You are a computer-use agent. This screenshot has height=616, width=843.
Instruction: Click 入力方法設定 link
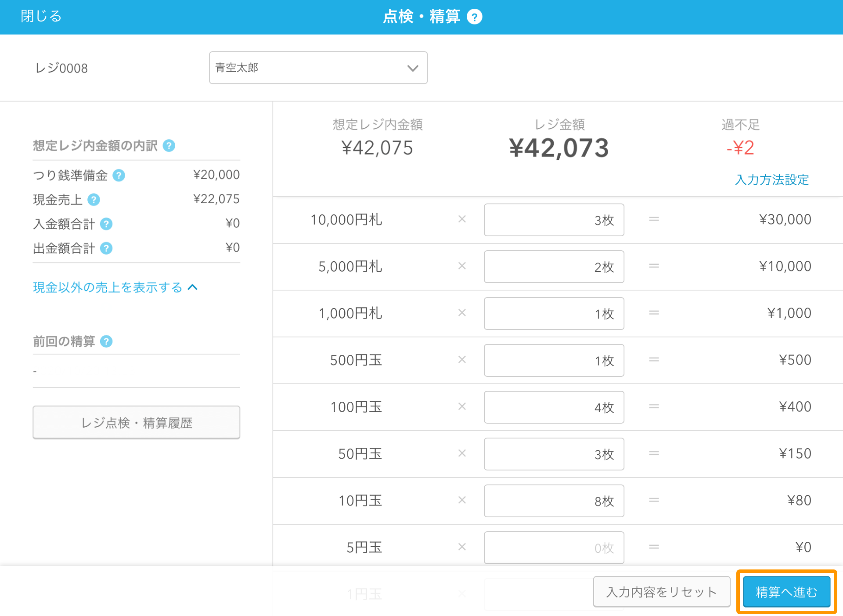[772, 180]
